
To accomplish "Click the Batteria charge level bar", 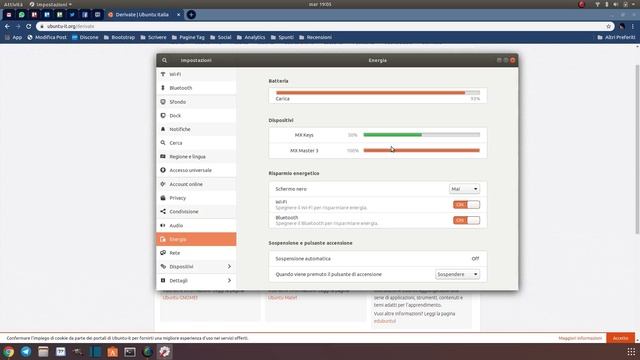I will [x=378, y=93].
